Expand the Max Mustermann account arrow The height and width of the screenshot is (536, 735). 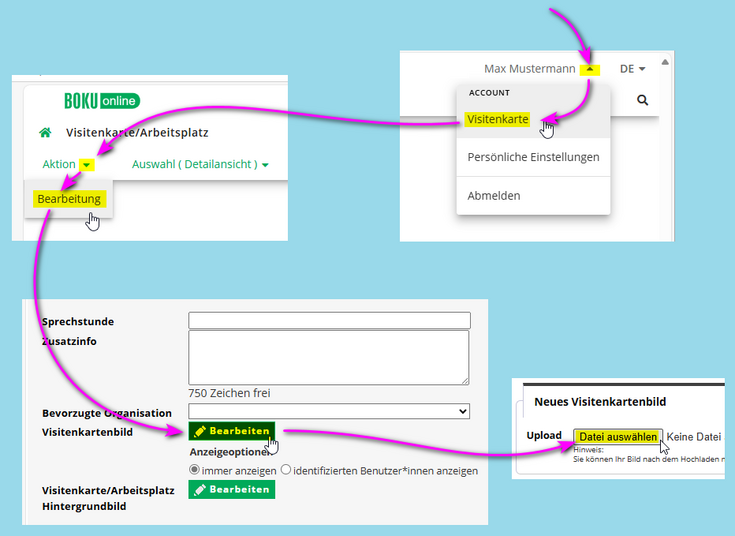point(591,69)
